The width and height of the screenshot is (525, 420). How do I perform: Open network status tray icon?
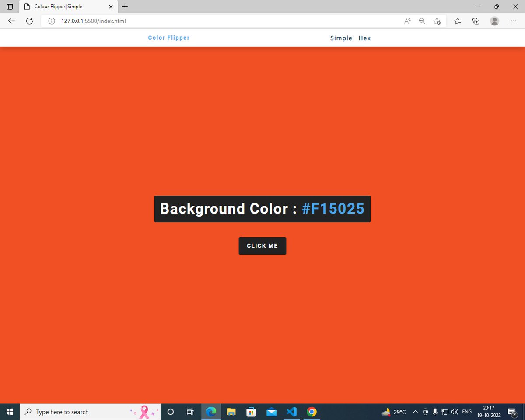(445, 412)
